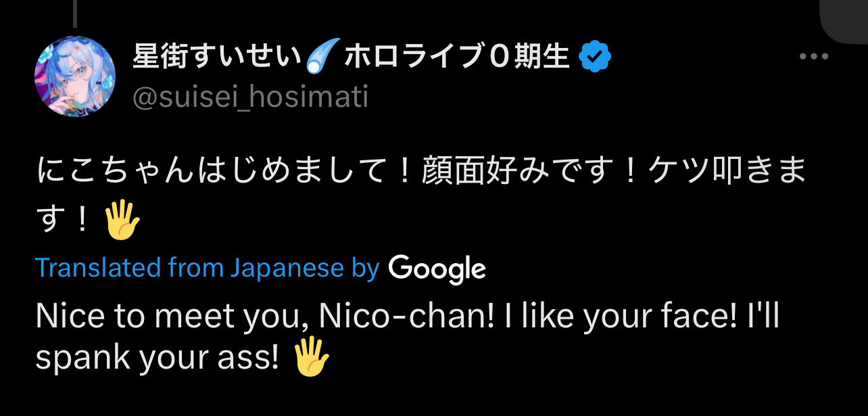This screenshot has height=416, width=868.
Task: Click the blue verified checkmark badge
Action: click(x=596, y=57)
